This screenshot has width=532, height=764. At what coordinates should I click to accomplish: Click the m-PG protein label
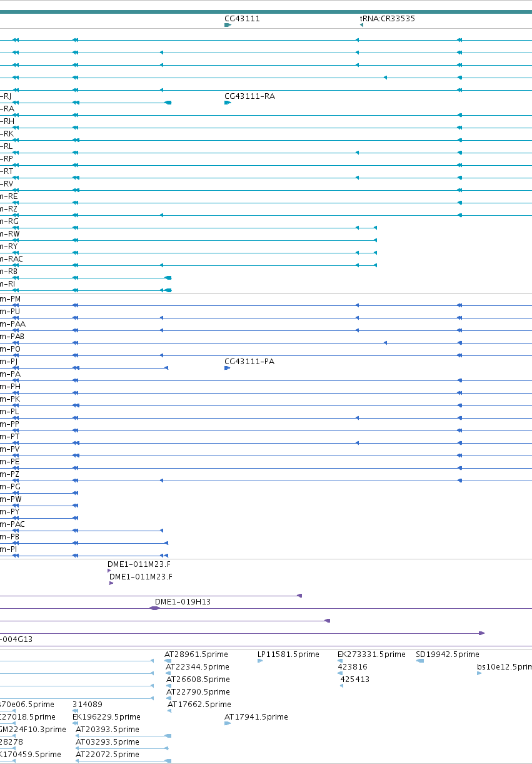point(10,487)
